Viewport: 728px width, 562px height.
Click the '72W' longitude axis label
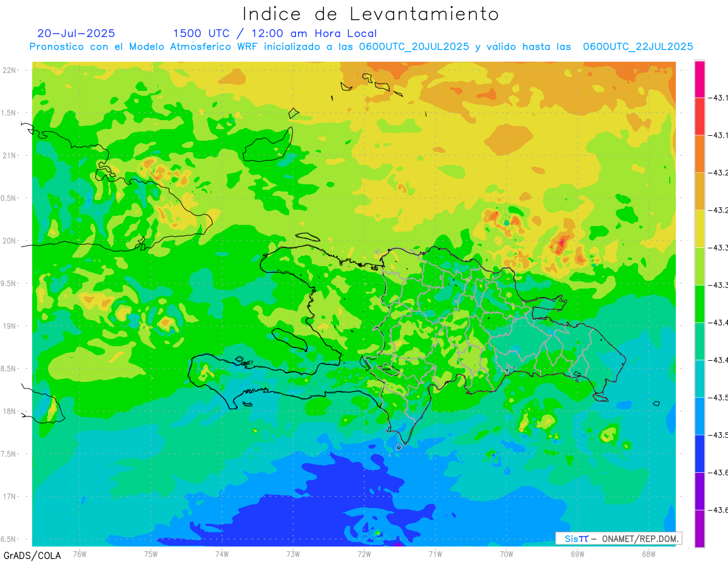[364, 554]
